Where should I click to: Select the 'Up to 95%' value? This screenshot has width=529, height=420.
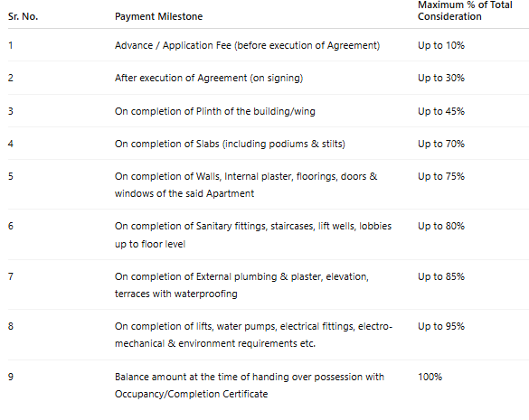441,326
